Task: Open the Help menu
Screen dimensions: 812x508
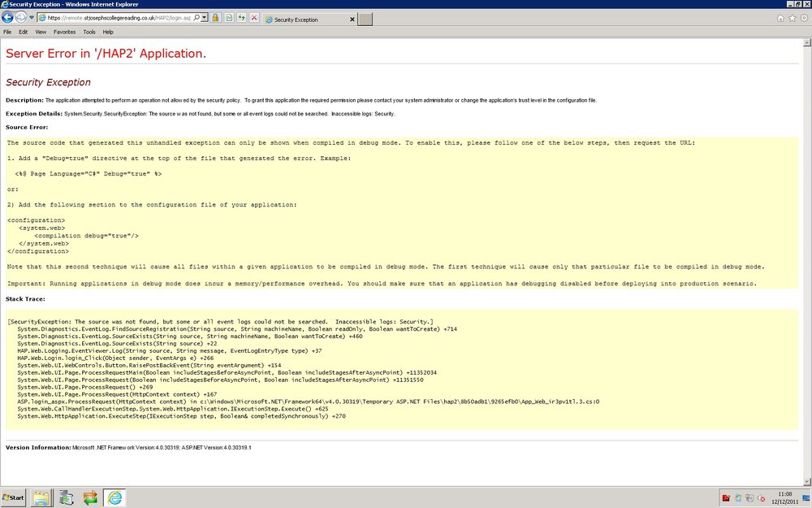Action: (108, 33)
